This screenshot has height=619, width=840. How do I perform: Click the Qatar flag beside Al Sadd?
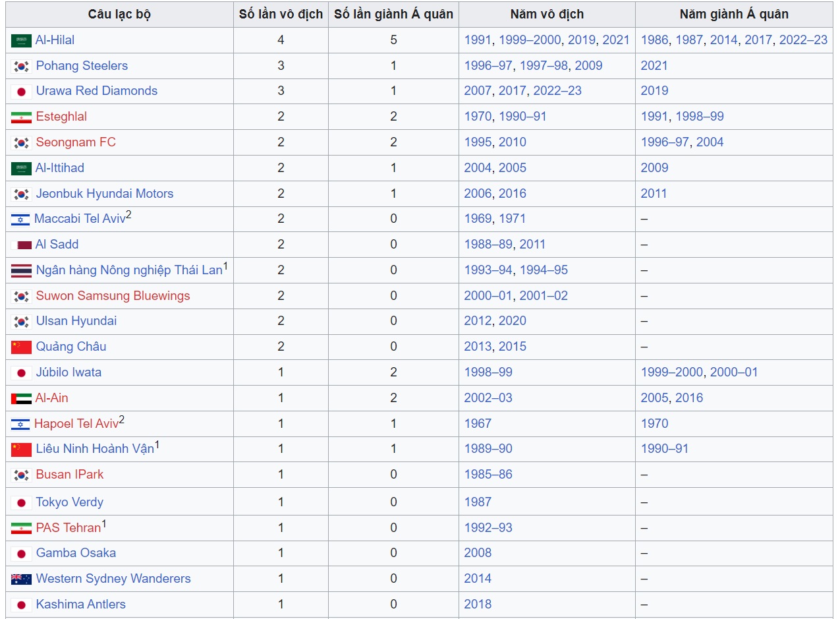click(x=21, y=245)
